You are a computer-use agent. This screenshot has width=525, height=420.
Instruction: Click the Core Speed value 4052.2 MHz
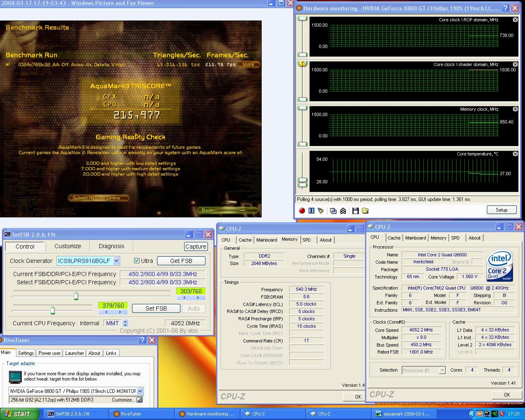[x=421, y=330]
